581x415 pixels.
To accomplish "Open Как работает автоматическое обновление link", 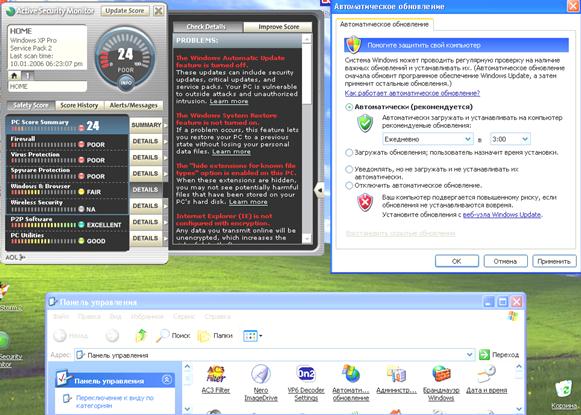I will [412, 93].
